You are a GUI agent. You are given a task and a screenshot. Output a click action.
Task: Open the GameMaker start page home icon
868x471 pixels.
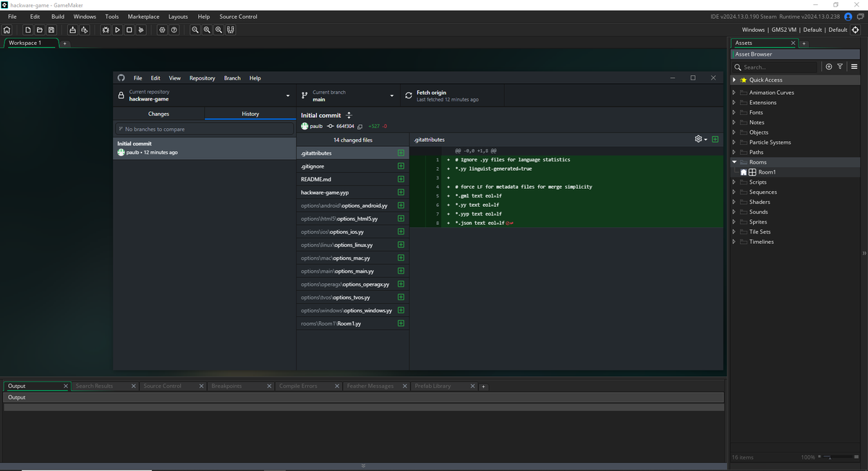[x=7, y=30]
